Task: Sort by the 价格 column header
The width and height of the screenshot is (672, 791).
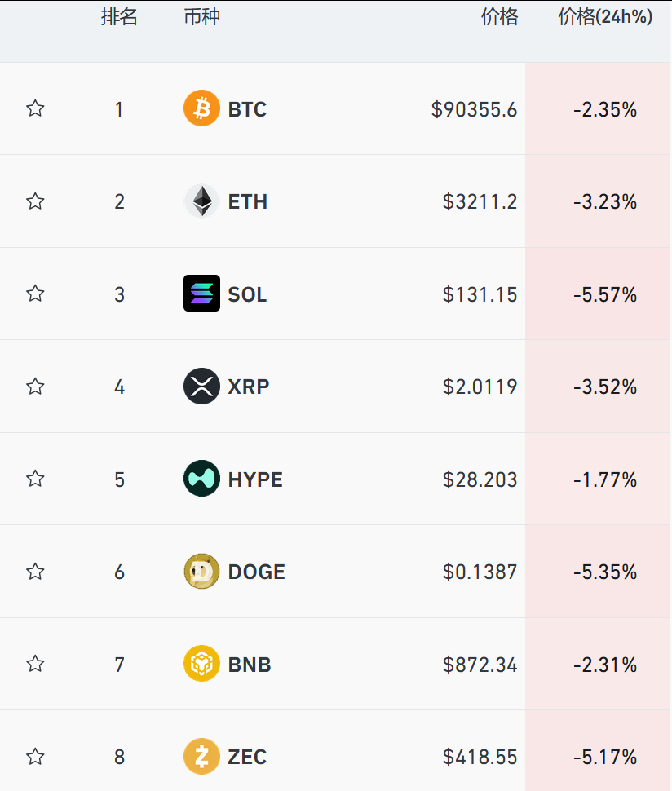Action: pyautogui.click(x=499, y=18)
